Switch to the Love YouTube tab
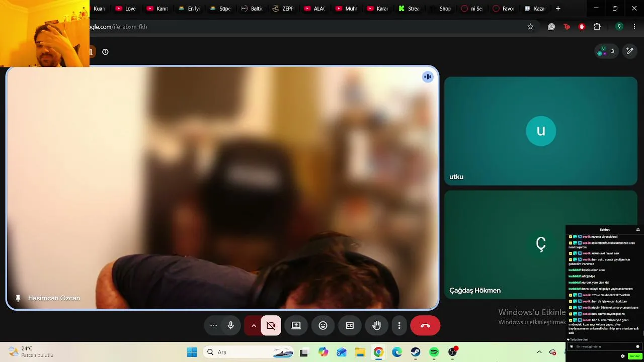Image resolution: width=644 pixels, height=362 pixels. tap(126, 9)
